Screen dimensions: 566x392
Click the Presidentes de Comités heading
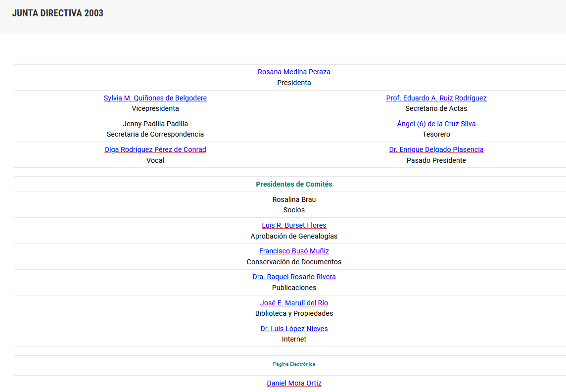[x=294, y=184]
